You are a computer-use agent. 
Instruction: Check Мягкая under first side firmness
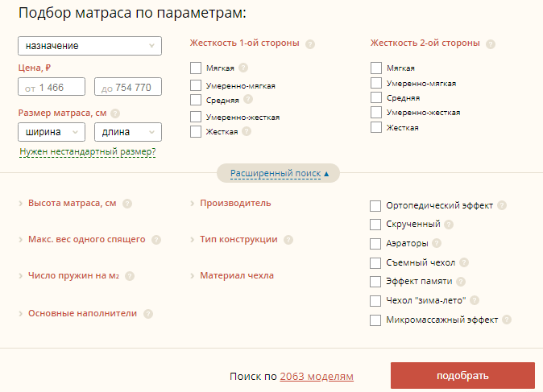tap(196, 68)
